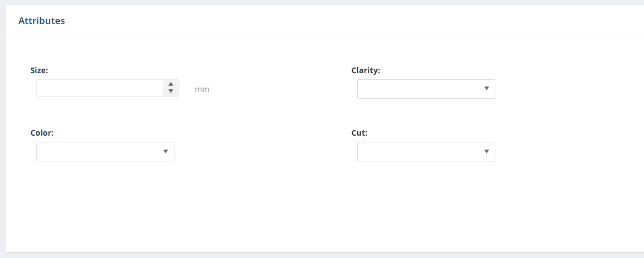Click grey page background below the panel
The image size is (644, 258).
[x=322, y=256]
